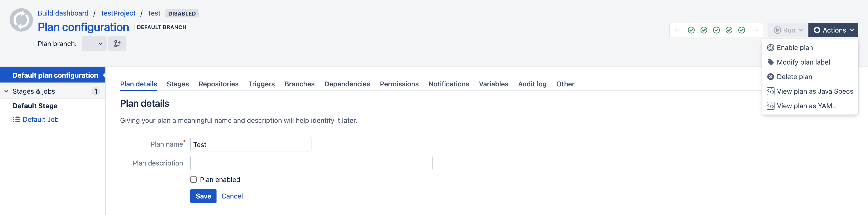Click the plan status sync icon
The width and height of the screenshot is (868, 215).
click(x=21, y=20)
